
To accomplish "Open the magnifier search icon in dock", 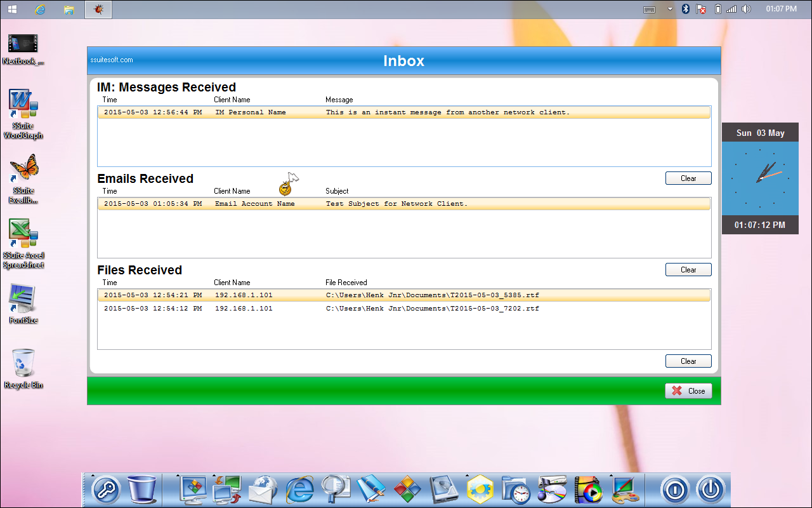I will (x=335, y=490).
